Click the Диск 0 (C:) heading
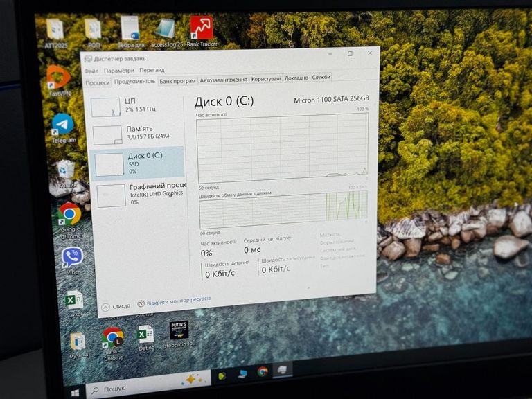This screenshot has width=532, height=399. 224,102
